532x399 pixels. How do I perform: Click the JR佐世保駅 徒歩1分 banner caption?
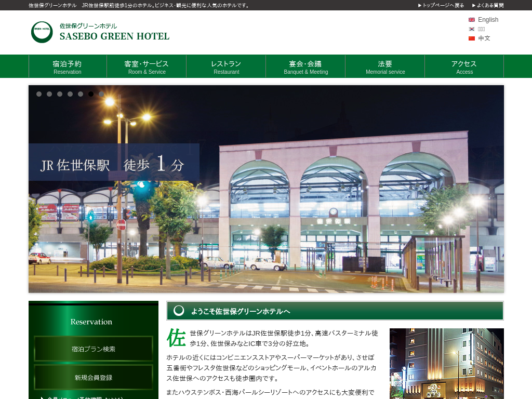click(114, 162)
